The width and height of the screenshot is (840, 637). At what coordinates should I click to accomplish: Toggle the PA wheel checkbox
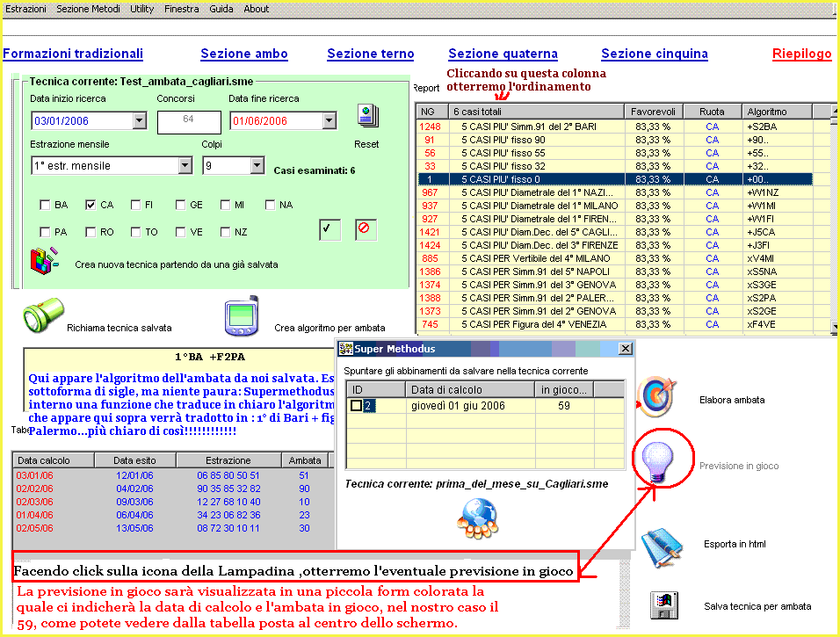coord(45,232)
